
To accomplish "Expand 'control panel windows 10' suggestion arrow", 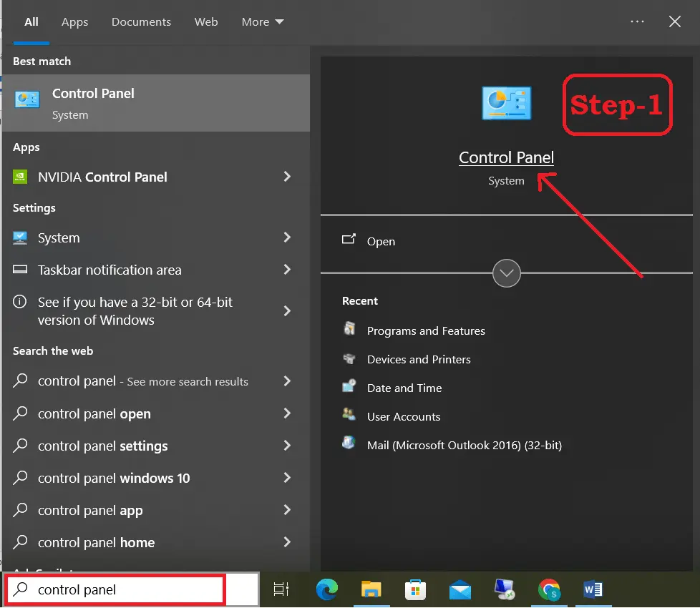I will pyautogui.click(x=287, y=478).
